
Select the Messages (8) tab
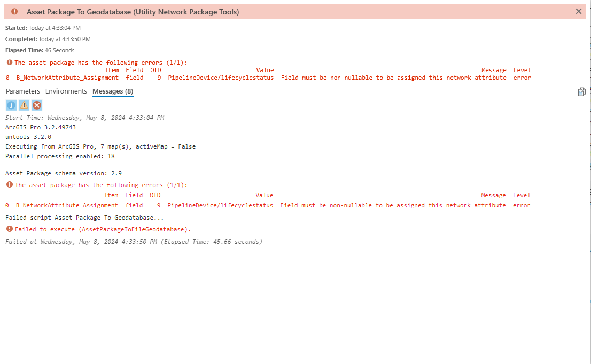(x=112, y=91)
